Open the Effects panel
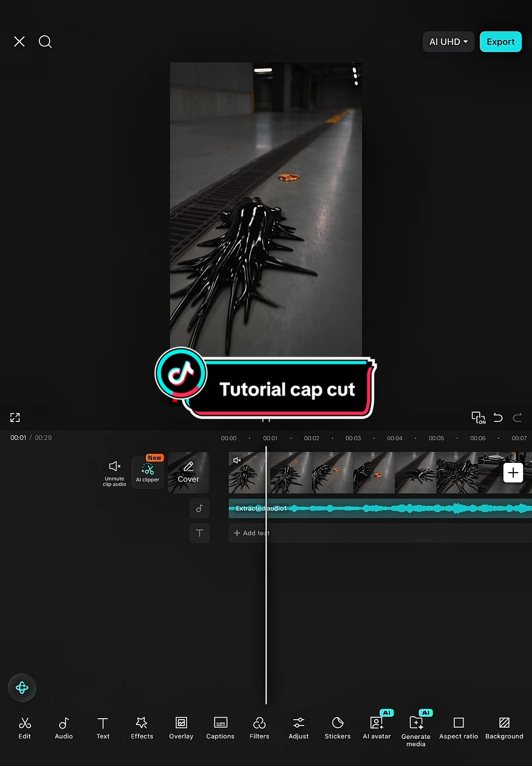 [x=142, y=728]
